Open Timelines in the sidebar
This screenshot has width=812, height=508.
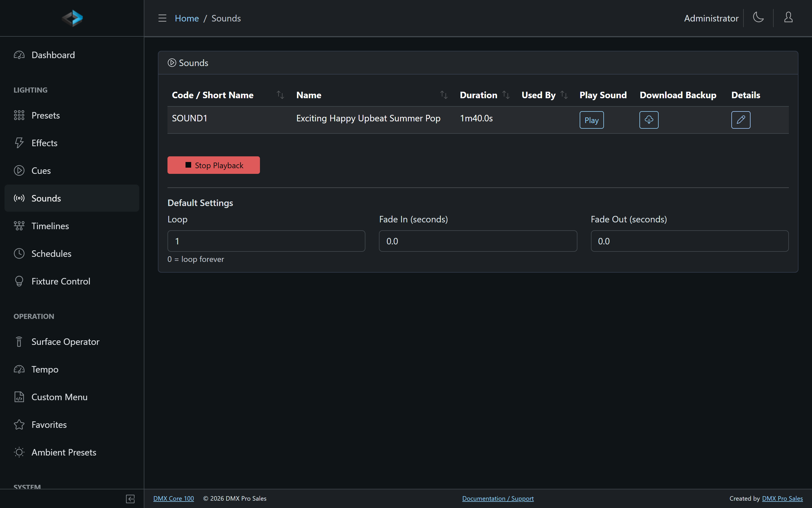pos(72,226)
